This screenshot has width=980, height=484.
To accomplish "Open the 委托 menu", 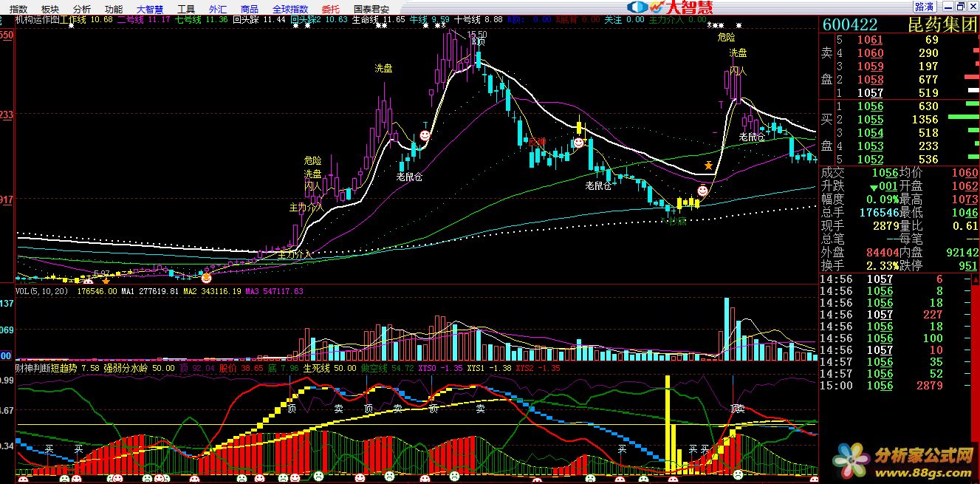I will (330, 9).
